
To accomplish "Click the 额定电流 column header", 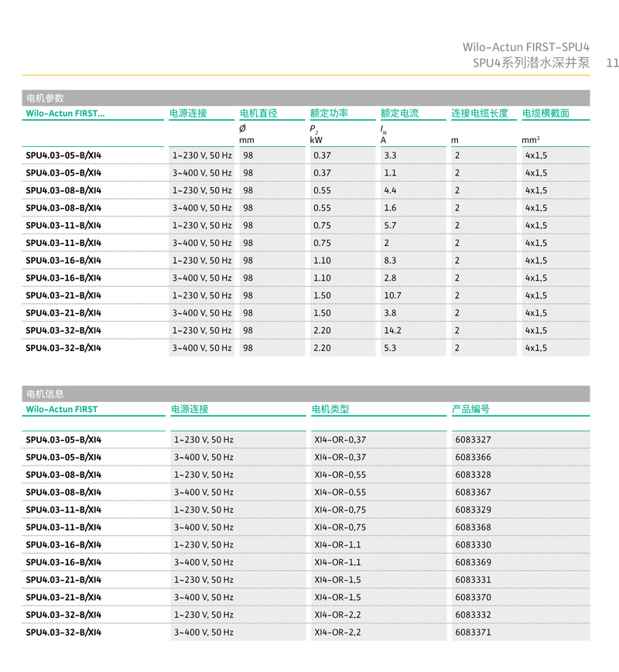I will pyautogui.click(x=399, y=114).
